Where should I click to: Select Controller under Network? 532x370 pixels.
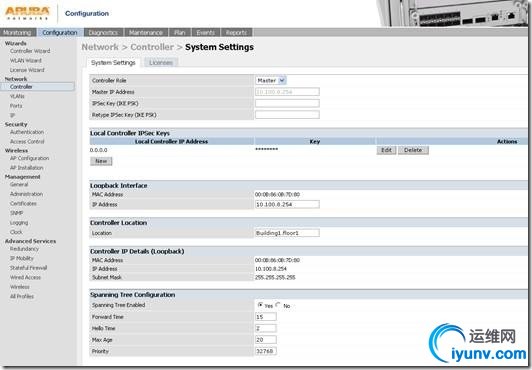pyautogui.click(x=37, y=87)
